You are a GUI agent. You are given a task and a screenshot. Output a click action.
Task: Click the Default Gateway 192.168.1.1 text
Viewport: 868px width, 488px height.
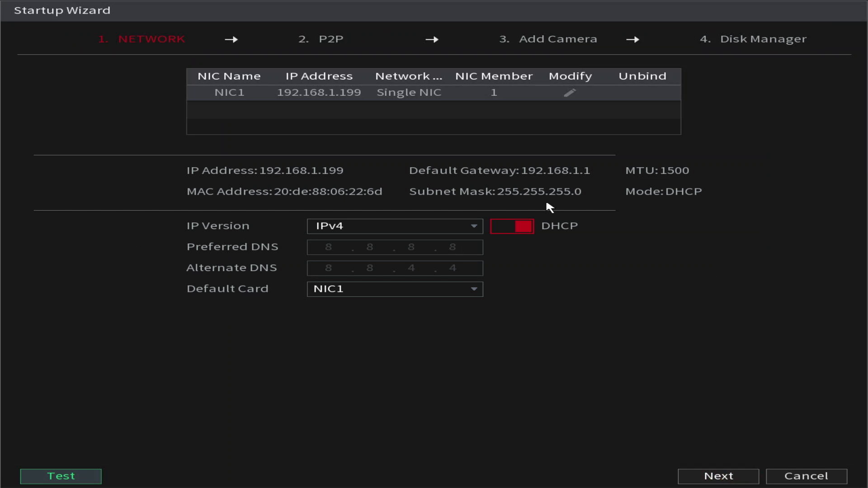500,171
